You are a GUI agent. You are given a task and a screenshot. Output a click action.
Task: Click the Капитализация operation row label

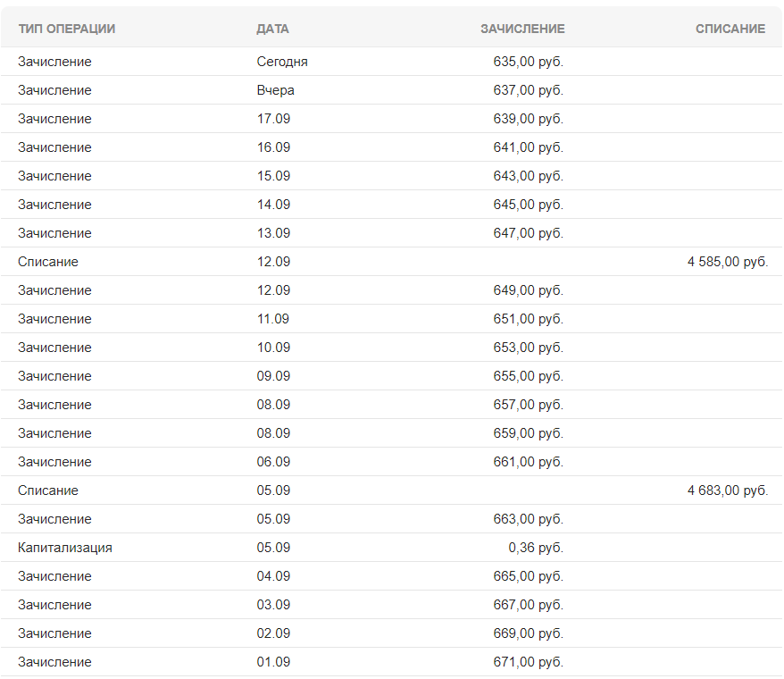coord(65,548)
